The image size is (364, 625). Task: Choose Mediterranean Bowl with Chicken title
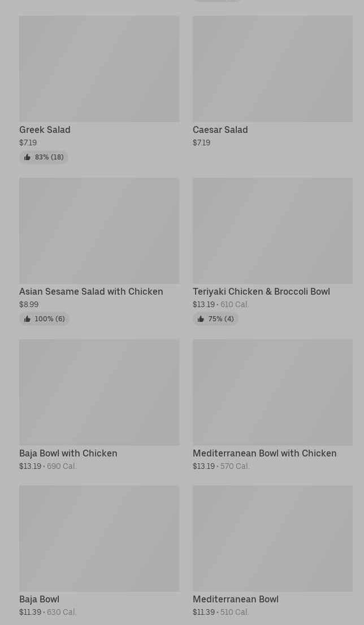coord(264,453)
